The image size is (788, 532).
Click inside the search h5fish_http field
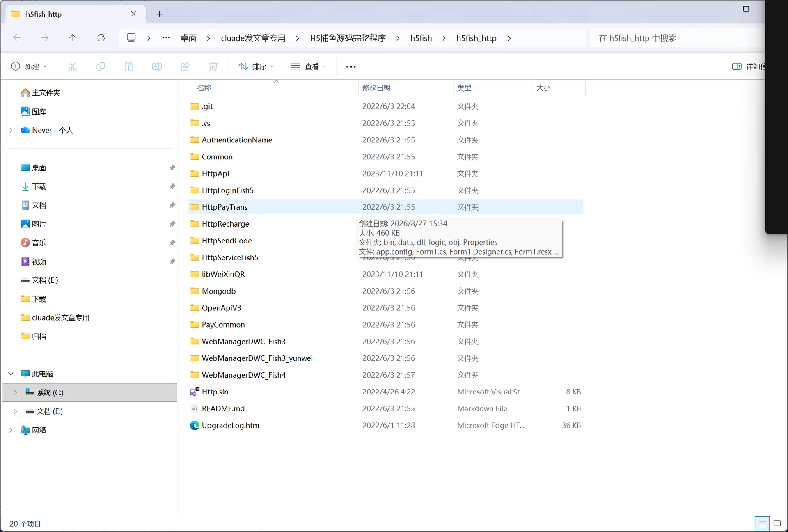click(677, 38)
